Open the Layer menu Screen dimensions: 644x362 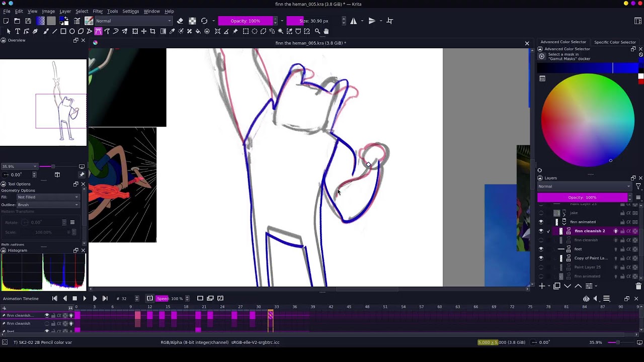click(x=65, y=11)
